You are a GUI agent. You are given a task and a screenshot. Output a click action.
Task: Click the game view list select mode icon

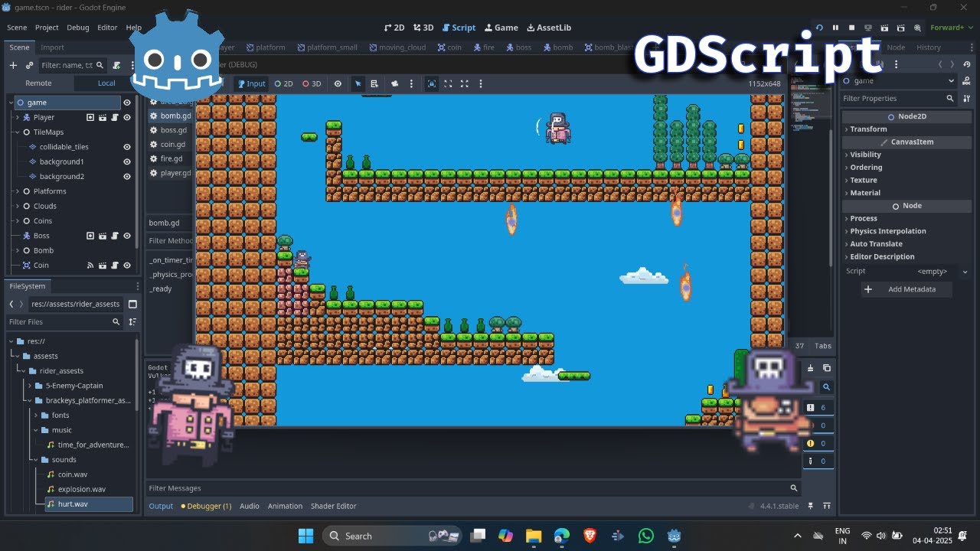[x=374, y=83]
